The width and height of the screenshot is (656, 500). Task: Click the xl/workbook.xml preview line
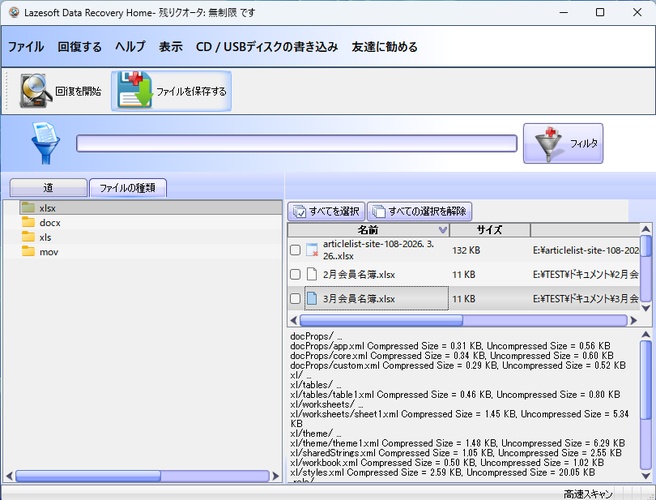point(447,462)
